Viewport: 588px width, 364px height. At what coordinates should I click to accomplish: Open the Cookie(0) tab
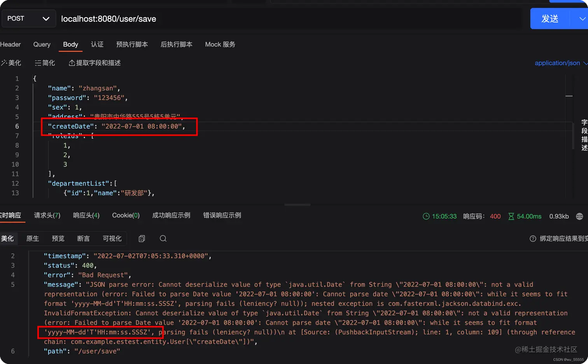coord(126,215)
